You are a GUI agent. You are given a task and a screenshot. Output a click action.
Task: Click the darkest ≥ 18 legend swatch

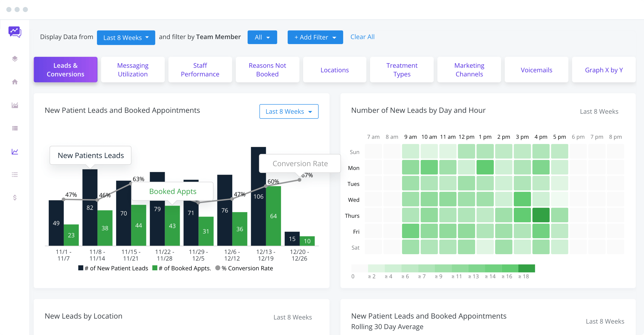coord(527,268)
